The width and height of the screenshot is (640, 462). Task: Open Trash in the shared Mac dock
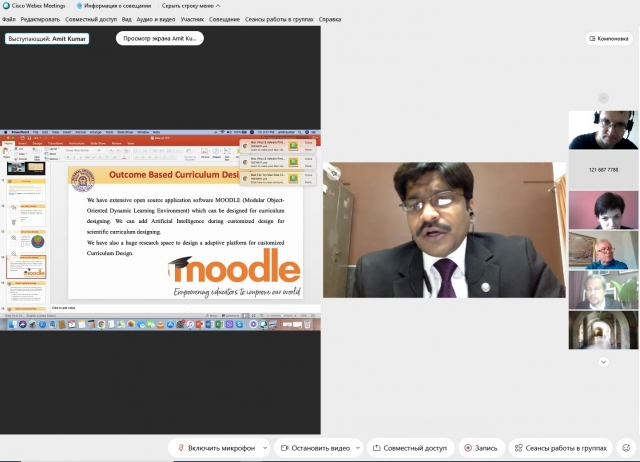pos(307,324)
